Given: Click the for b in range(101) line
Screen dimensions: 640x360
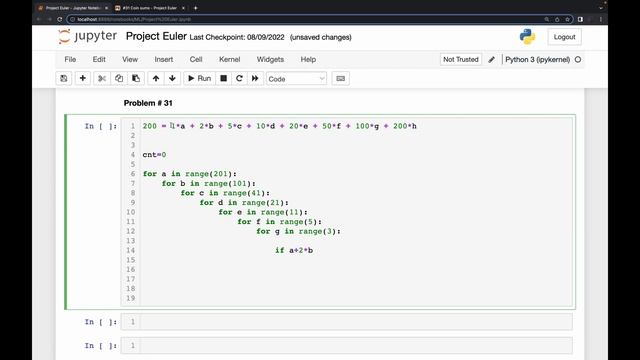Looking at the screenshot, I should [x=209, y=184].
